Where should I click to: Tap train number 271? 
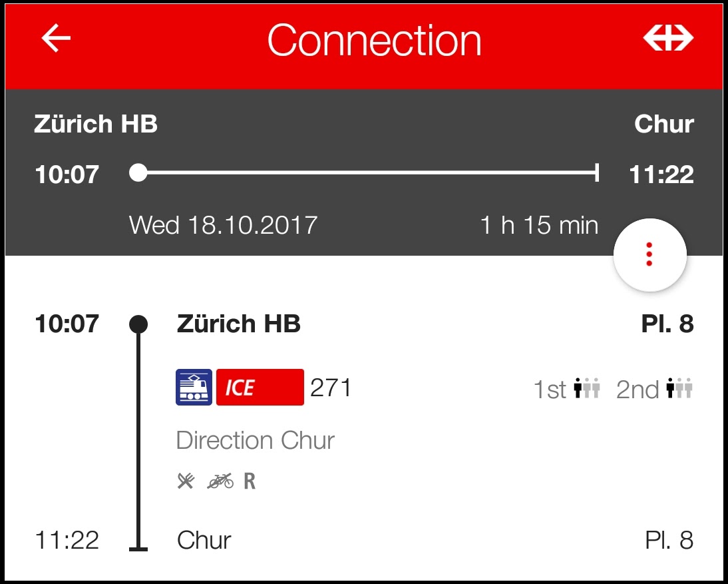click(x=331, y=388)
